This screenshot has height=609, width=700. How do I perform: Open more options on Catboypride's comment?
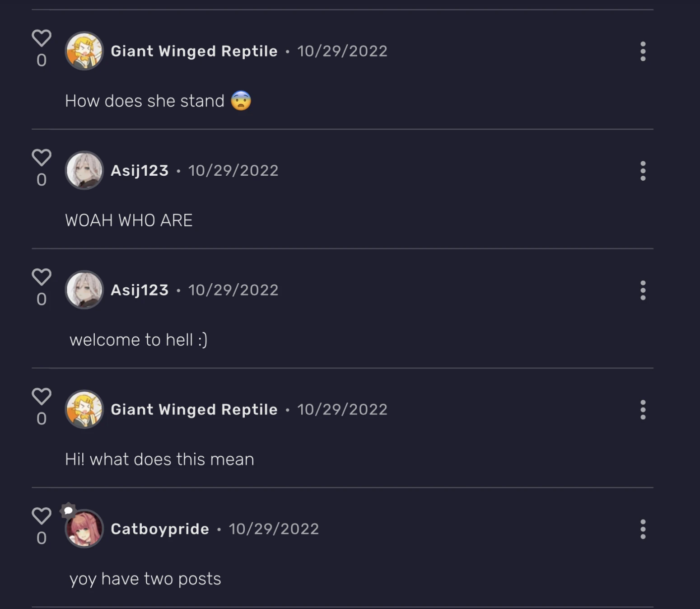point(643,529)
